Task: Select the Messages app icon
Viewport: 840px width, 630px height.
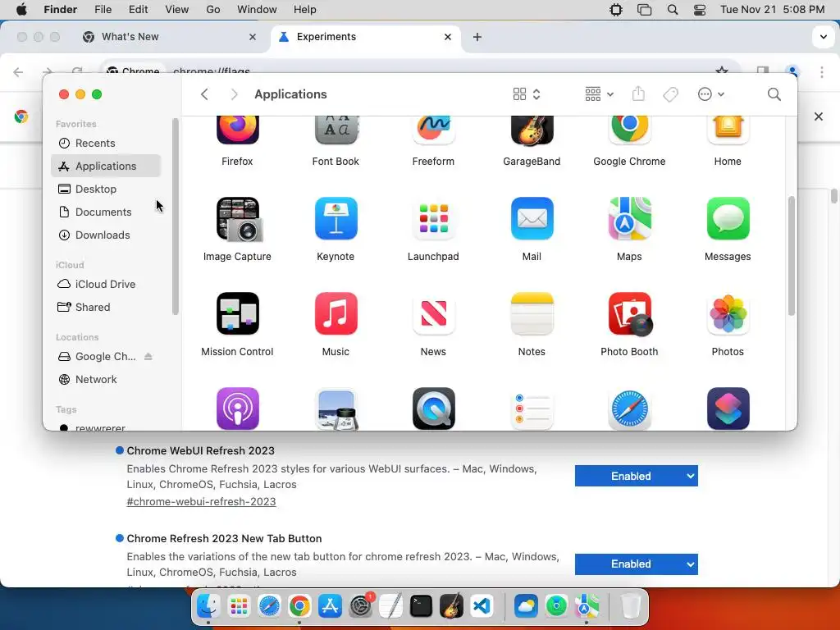Action: point(728,218)
